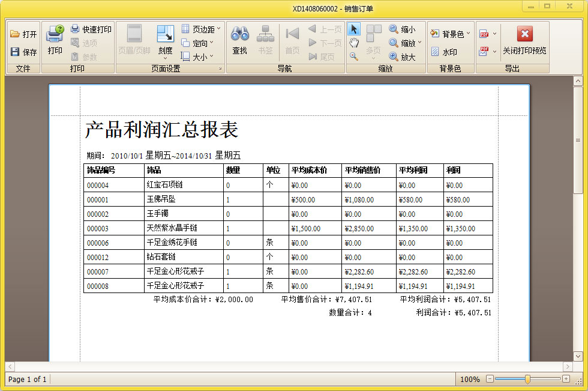Click 放大 zoom in
588x391 pixels.
coord(403,56)
